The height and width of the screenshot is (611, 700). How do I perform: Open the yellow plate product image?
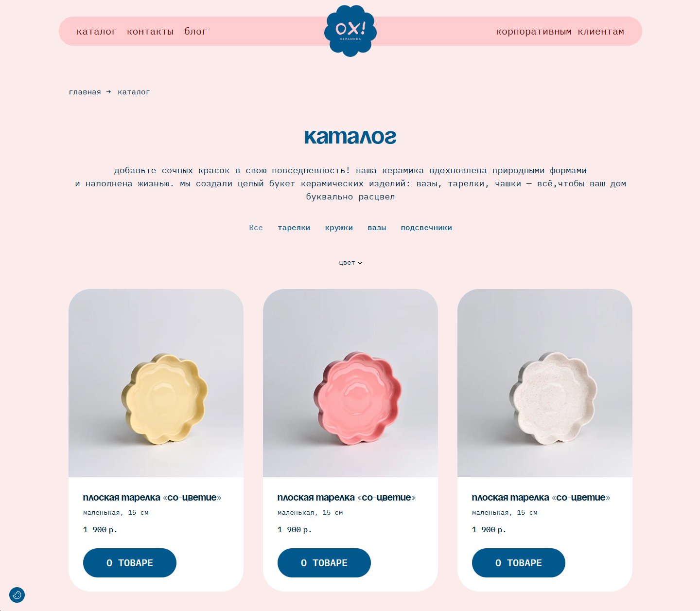[156, 383]
